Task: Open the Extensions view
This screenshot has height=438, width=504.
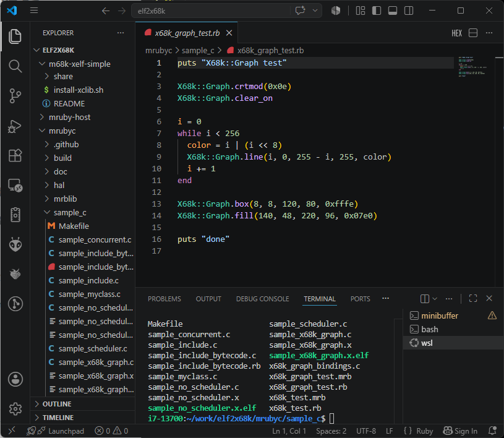Action: (x=15, y=156)
